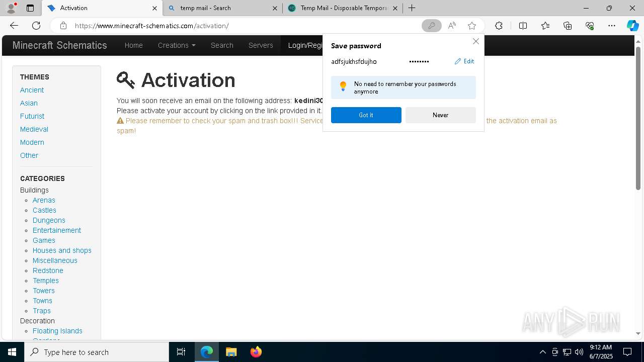The height and width of the screenshot is (362, 644).
Task: Open the Castles category
Action: pos(44,210)
